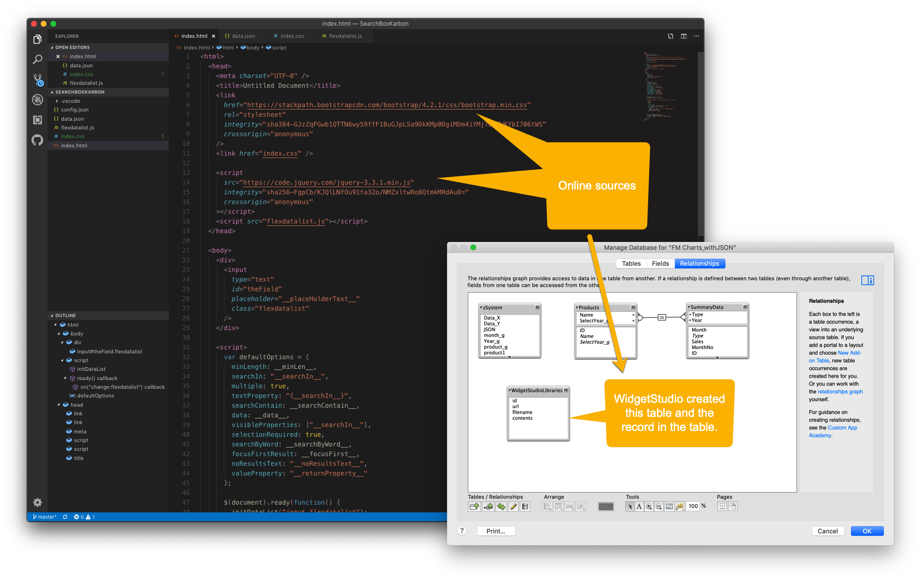Collapse the div node in Outline
The height and width of the screenshot is (588, 923).
tap(63, 342)
